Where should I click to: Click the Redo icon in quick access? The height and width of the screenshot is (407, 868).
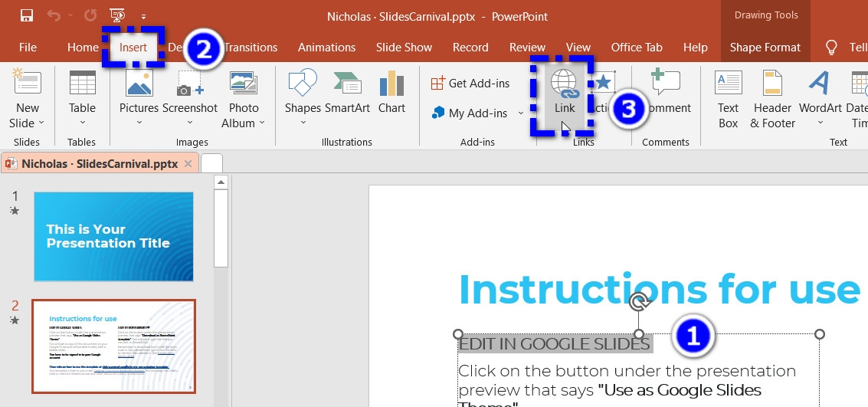(x=90, y=15)
